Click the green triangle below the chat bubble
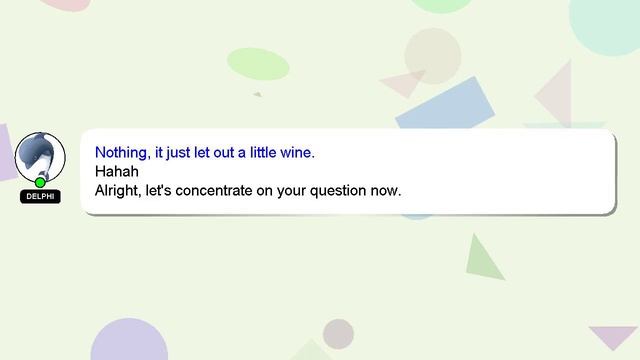Viewport: 640px width, 360px height. point(483,258)
